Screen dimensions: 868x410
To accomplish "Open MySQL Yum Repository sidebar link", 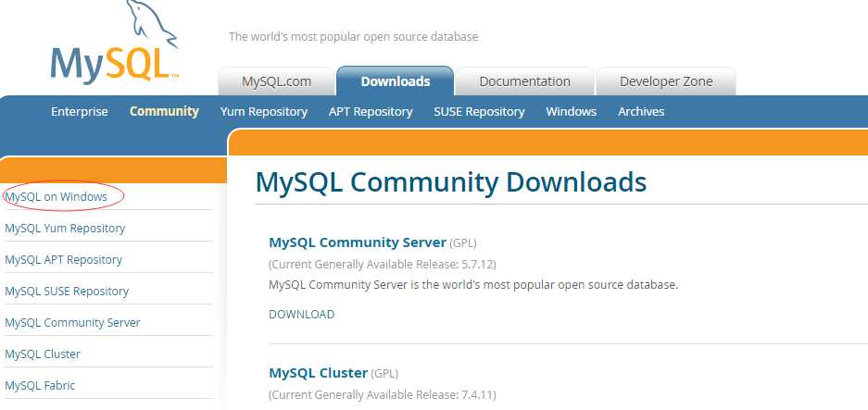I will 65,228.
